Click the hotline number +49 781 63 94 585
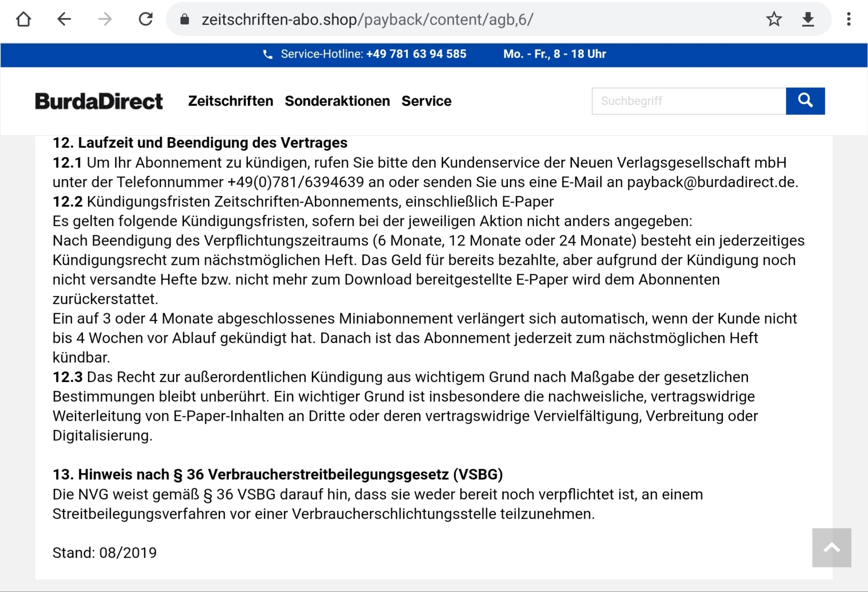 pos(416,54)
